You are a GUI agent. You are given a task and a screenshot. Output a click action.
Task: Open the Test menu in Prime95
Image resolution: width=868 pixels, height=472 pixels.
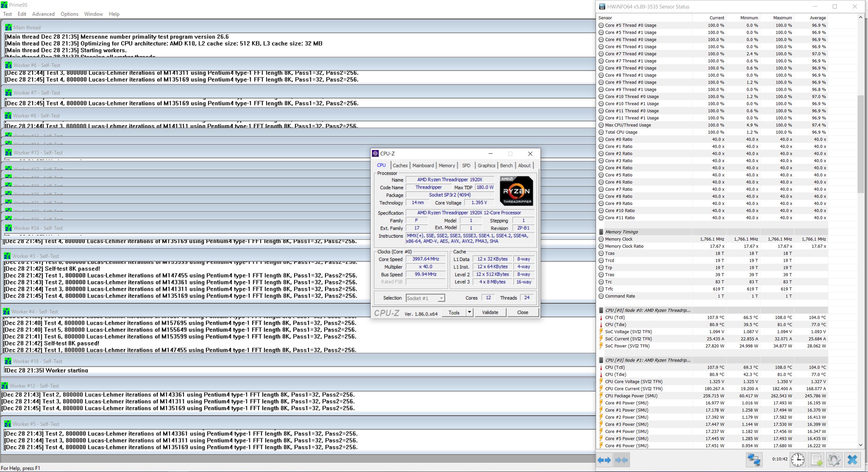7,14
